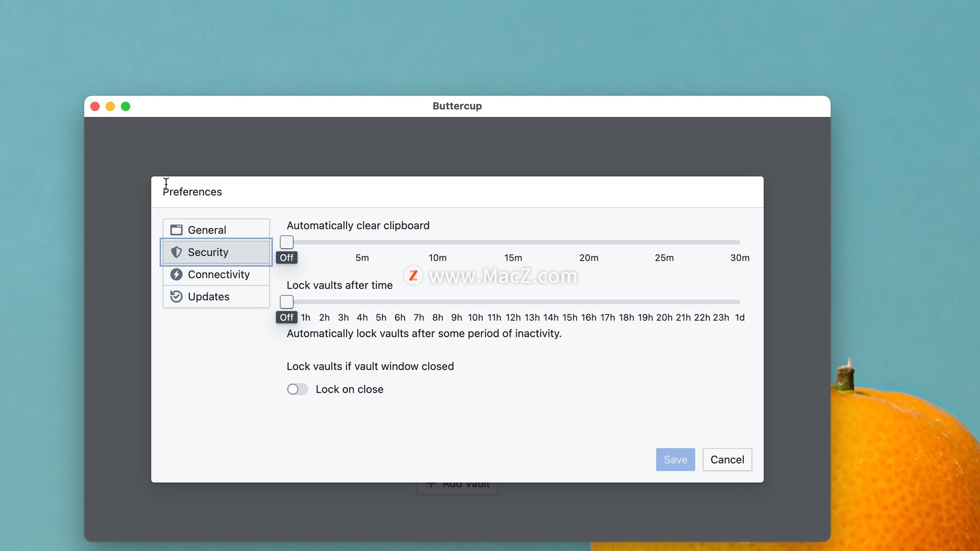This screenshot has height=551, width=980.
Task: Set vault lock time to 4h
Action: pos(362,317)
